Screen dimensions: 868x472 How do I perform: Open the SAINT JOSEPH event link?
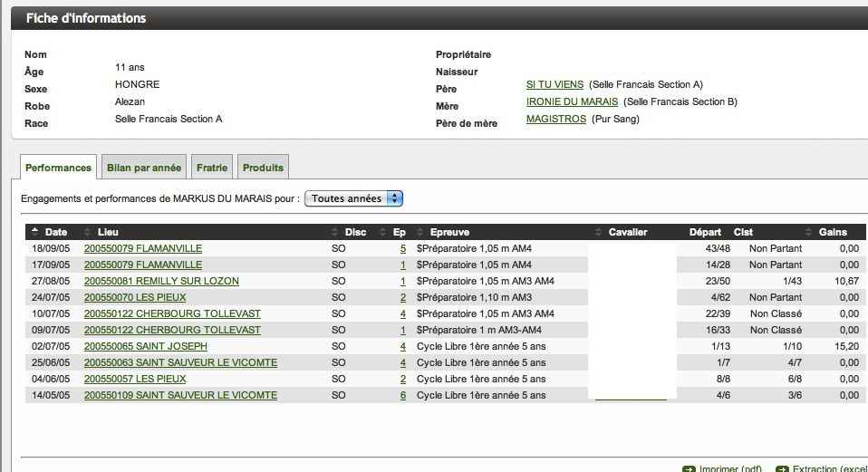145,346
